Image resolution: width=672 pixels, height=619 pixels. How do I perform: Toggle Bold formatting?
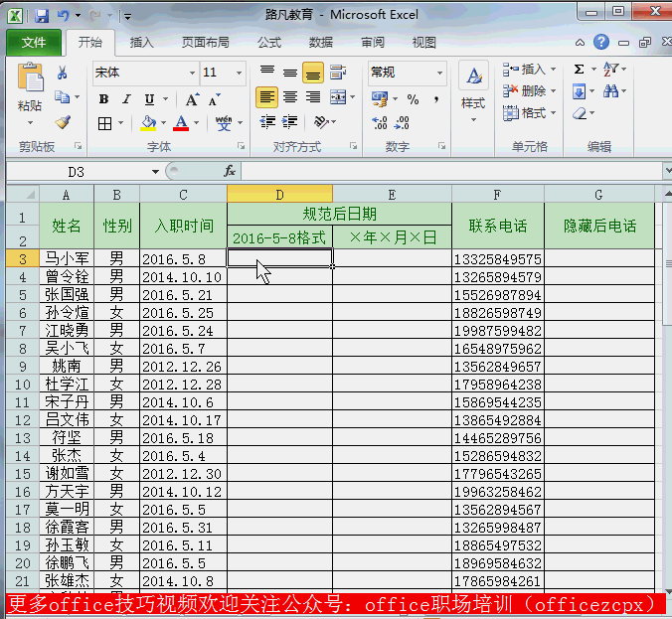coord(104,99)
